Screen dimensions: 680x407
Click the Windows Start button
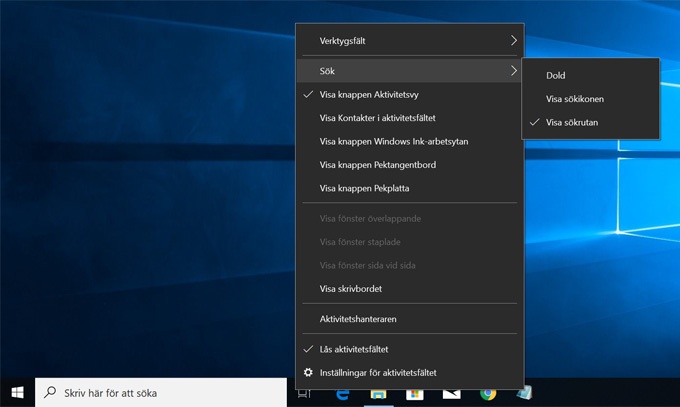(x=17, y=393)
